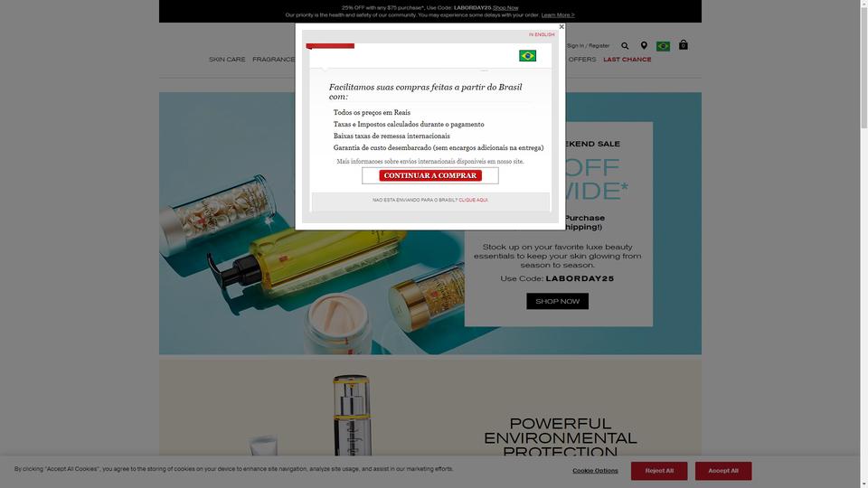Open Cookie Options settings

pyautogui.click(x=595, y=471)
